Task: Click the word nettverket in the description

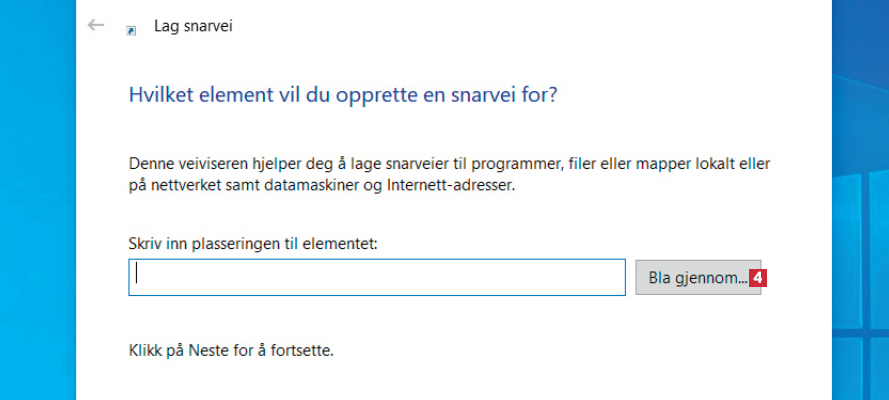Action: pyautogui.click(x=182, y=185)
